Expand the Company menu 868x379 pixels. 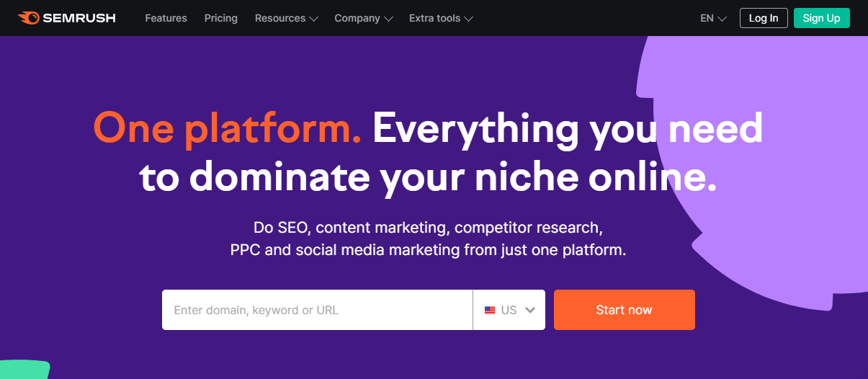[x=364, y=18]
